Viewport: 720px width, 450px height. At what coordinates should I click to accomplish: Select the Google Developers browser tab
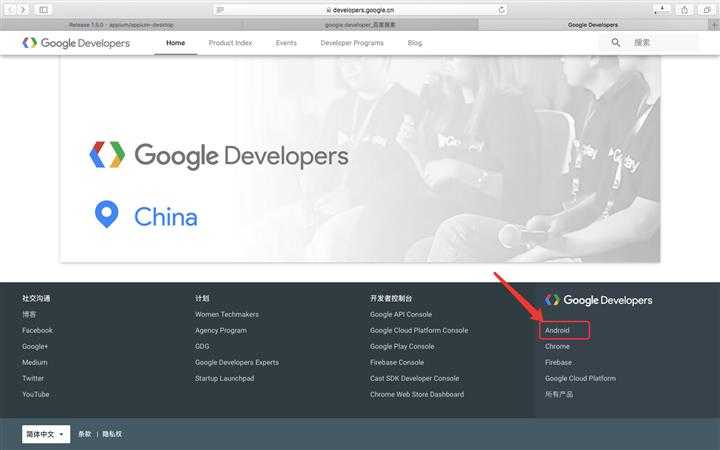click(x=593, y=25)
